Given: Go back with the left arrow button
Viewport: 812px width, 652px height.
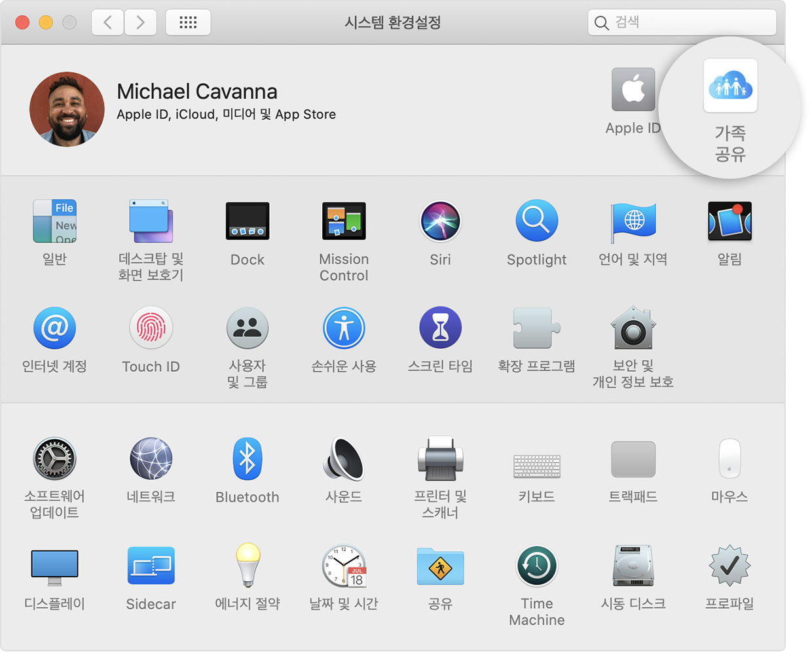Looking at the screenshot, I should [x=107, y=22].
